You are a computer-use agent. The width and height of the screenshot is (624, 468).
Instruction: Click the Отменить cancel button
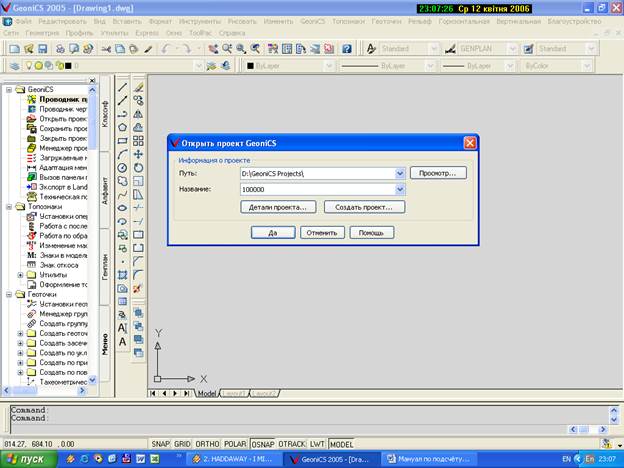point(322,232)
